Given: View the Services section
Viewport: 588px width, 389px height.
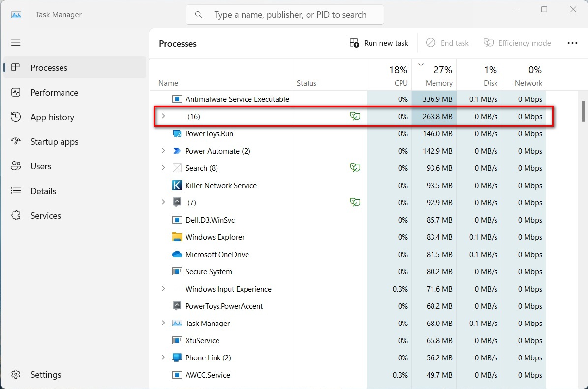Looking at the screenshot, I should pos(46,215).
